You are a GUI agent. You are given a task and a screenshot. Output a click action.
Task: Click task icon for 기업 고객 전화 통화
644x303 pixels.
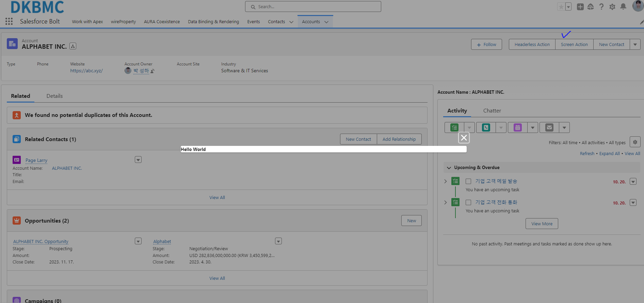(455, 202)
